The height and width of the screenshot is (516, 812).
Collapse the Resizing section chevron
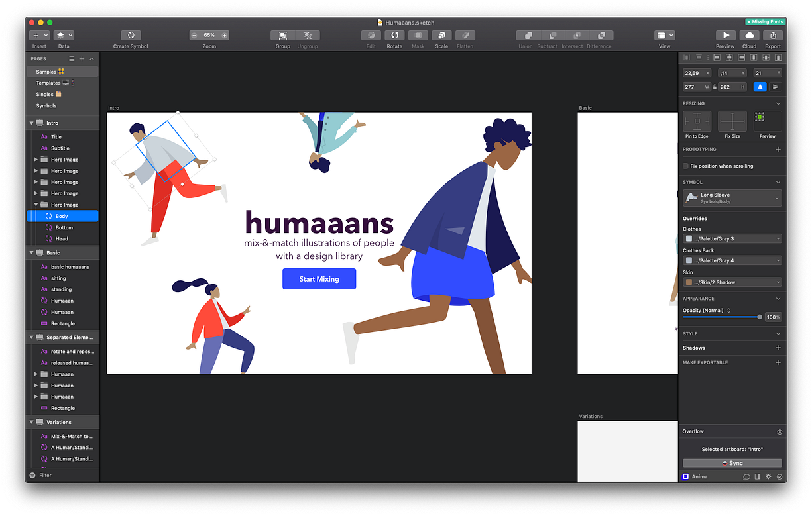(778, 103)
